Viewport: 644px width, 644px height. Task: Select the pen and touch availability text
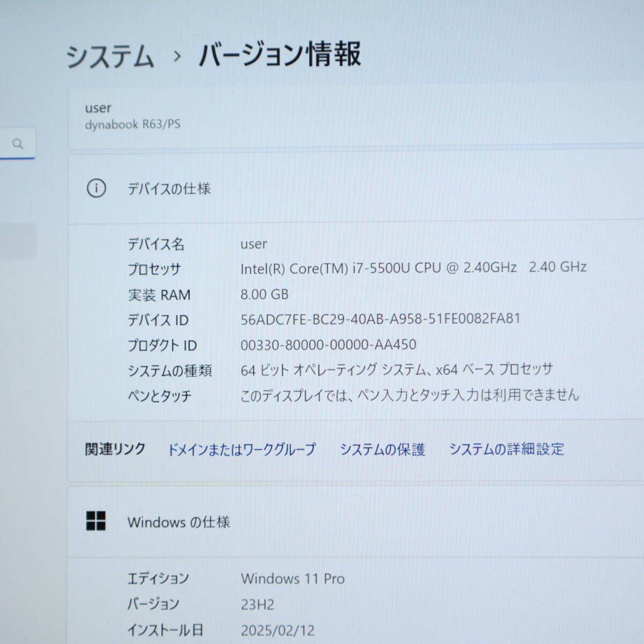click(x=410, y=395)
